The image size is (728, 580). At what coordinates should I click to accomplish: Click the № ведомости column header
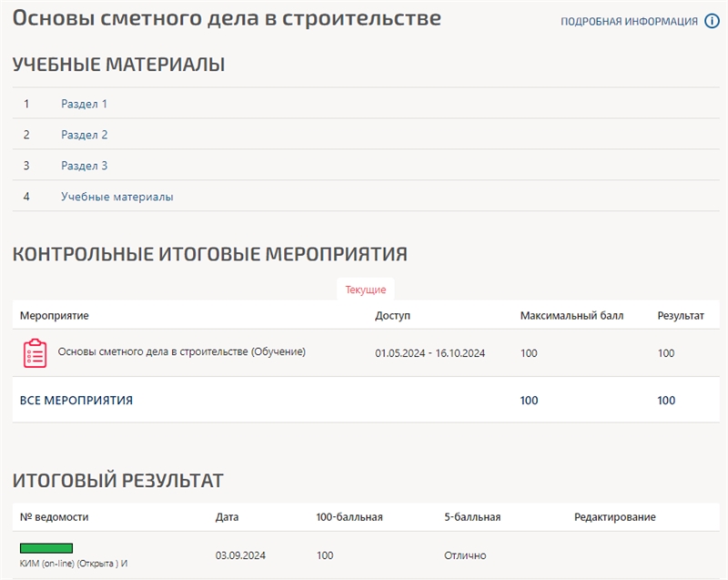(x=54, y=517)
